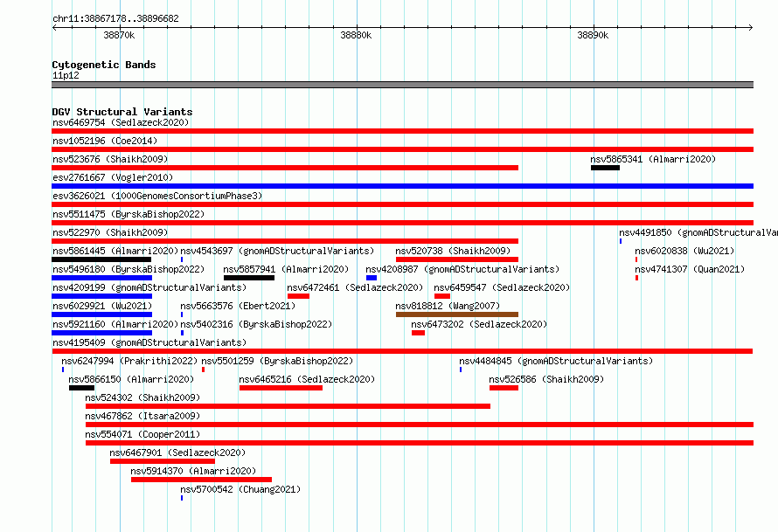Image resolution: width=778 pixels, height=532 pixels.
Task: Click the nsv526586 (Shaikh2009) label
Action: [546, 379]
